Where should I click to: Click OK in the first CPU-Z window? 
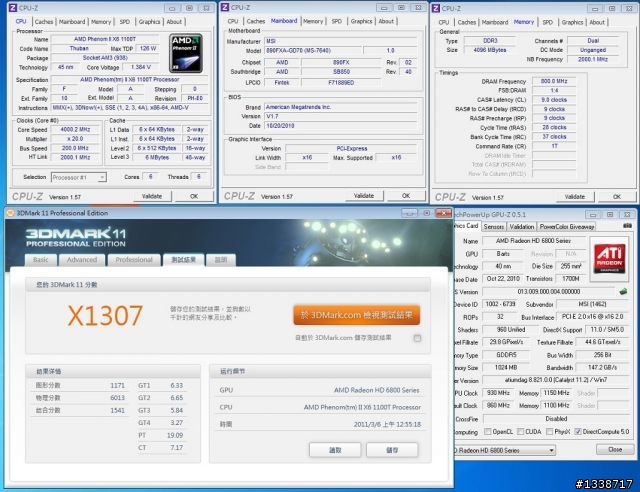pyautogui.click(x=194, y=196)
